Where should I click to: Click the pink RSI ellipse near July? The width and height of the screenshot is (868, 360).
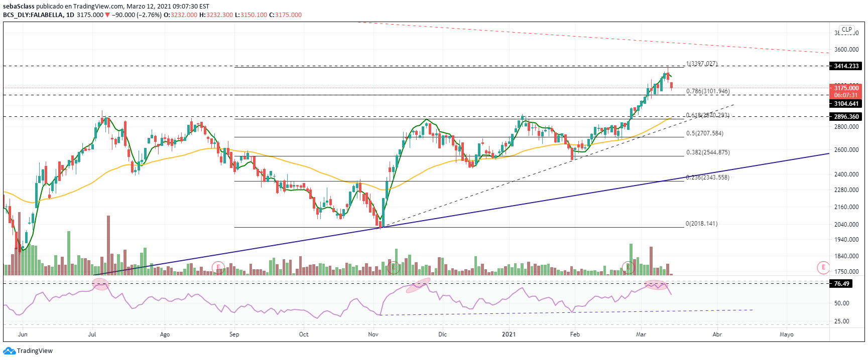(101, 285)
